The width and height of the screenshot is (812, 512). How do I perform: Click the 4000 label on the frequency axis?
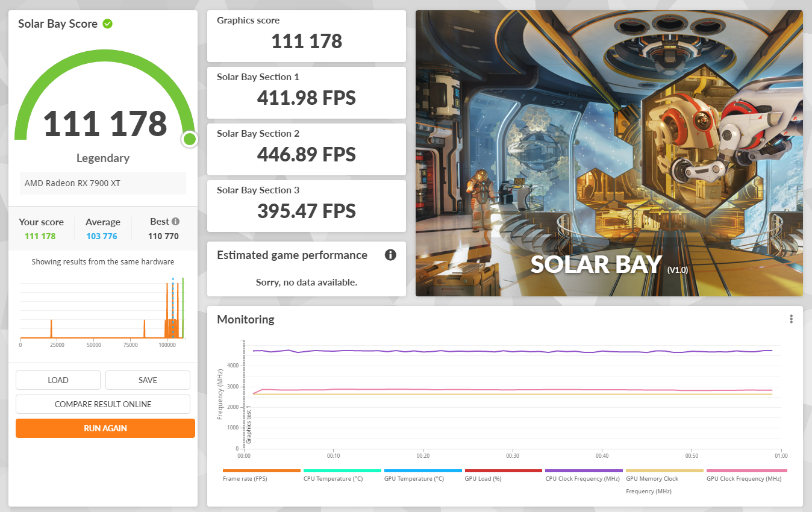point(233,366)
